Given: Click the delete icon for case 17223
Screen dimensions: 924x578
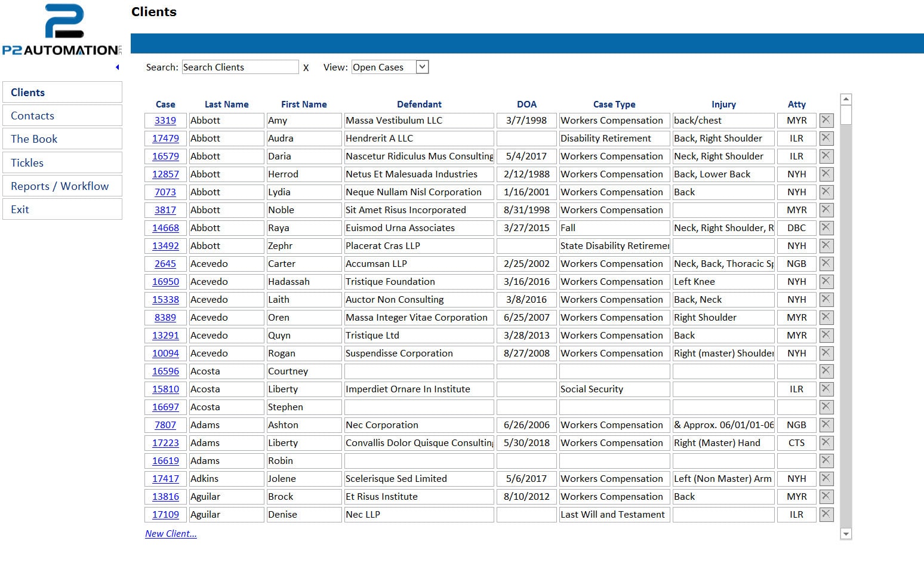Looking at the screenshot, I should 826,442.
